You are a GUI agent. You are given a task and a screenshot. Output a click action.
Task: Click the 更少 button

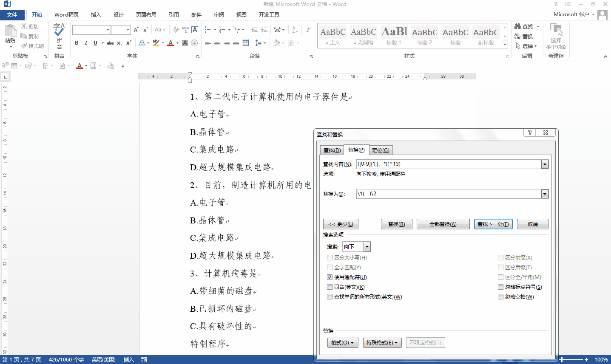[341, 224]
